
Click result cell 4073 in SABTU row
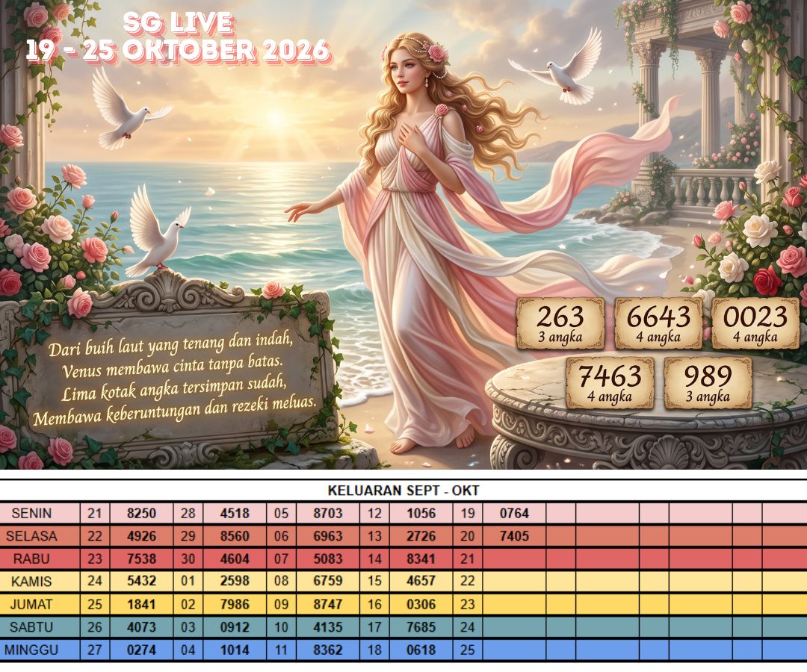[141, 627]
